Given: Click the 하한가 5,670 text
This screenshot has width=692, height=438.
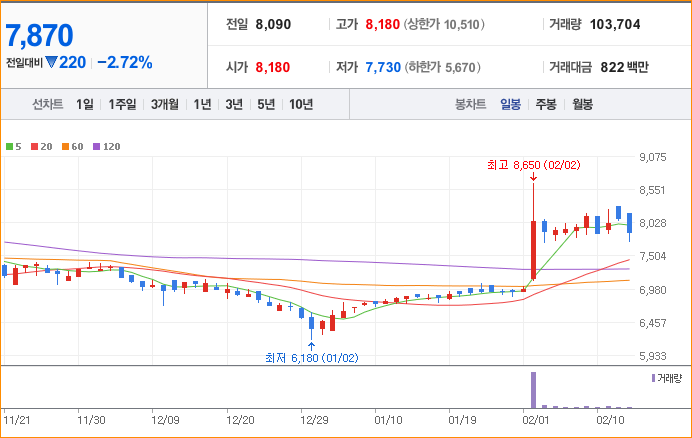Looking at the screenshot, I should [442, 68].
